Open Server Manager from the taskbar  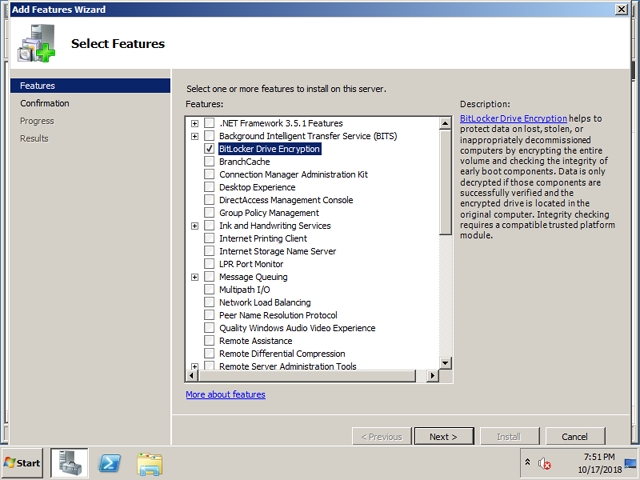[69, 463]
